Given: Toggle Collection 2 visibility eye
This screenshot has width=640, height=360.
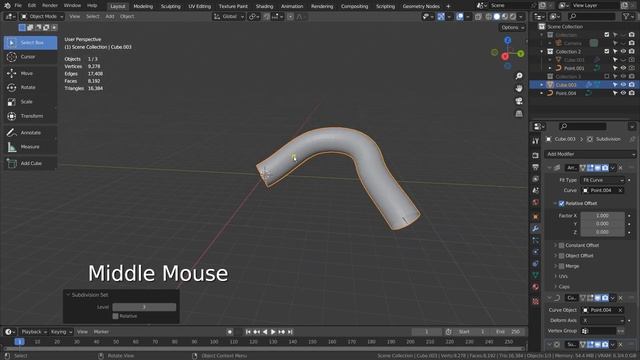Looking at the screenshot, I should coord(623,51).
